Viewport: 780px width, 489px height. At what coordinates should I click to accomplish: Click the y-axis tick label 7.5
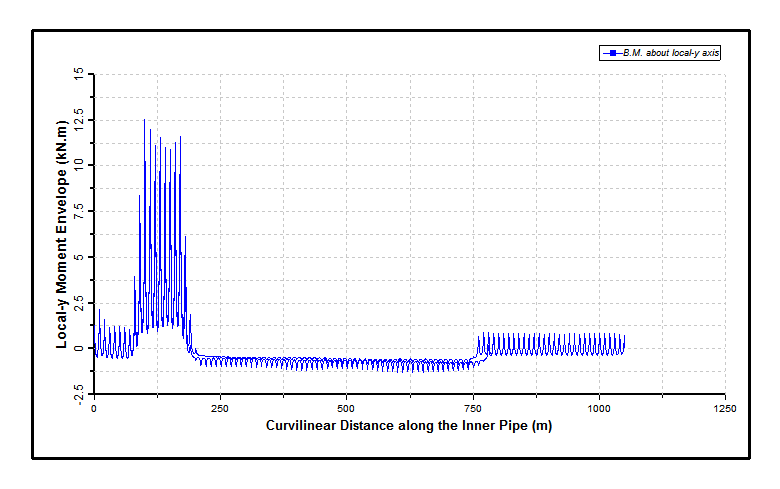79,211
